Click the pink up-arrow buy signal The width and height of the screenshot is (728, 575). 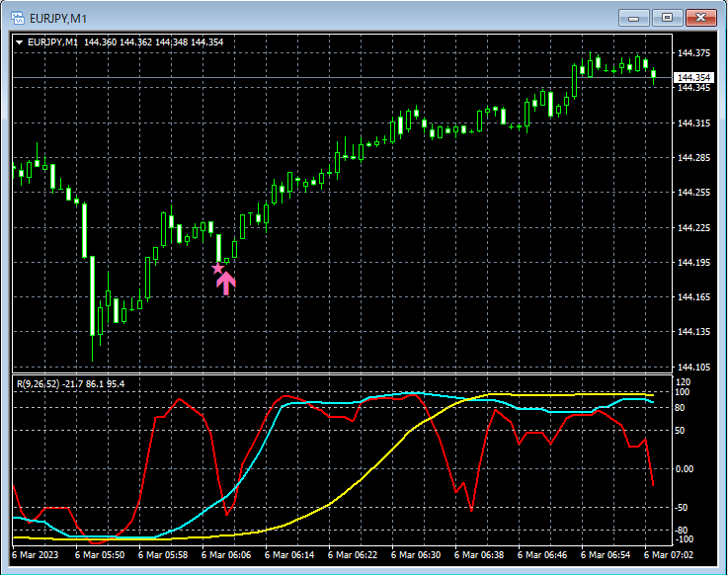(x=226, y=284)
